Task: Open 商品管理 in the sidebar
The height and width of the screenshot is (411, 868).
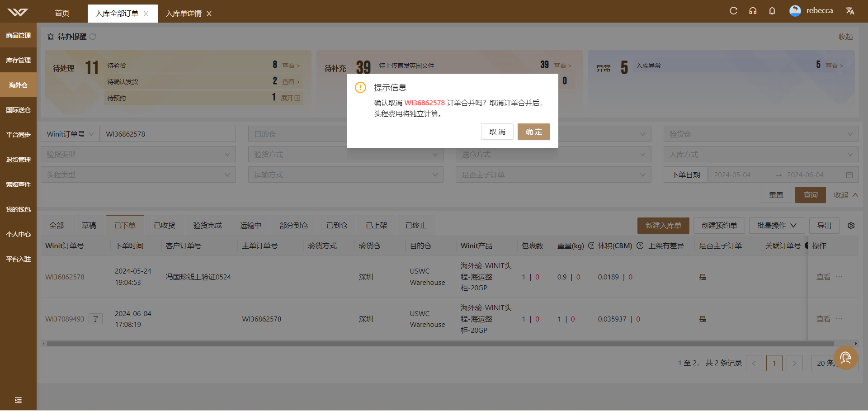Action: 18,35
